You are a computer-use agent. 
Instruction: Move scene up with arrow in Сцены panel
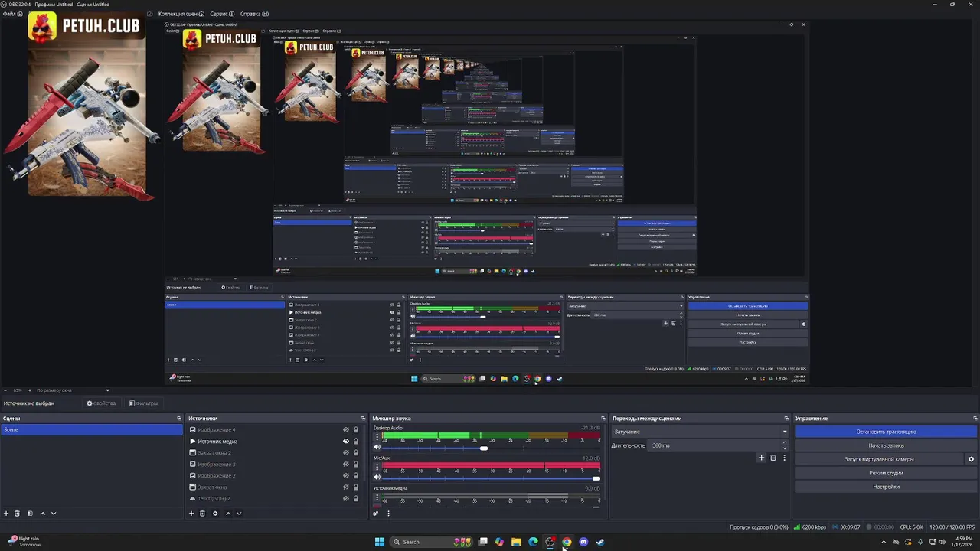(43, 514)
